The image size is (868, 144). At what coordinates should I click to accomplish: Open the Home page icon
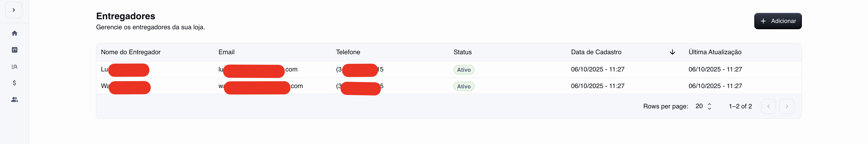pos(14,33)
